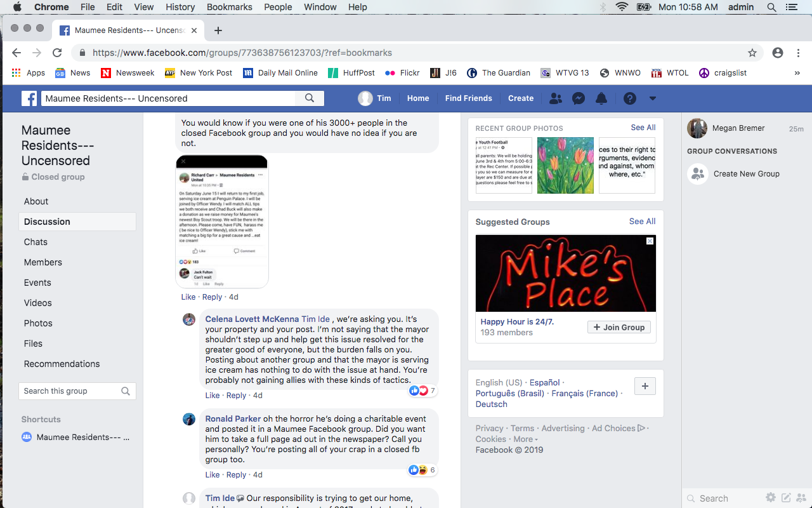
Task: Reload the page in Chrome
Action: [x=57, y=53]
